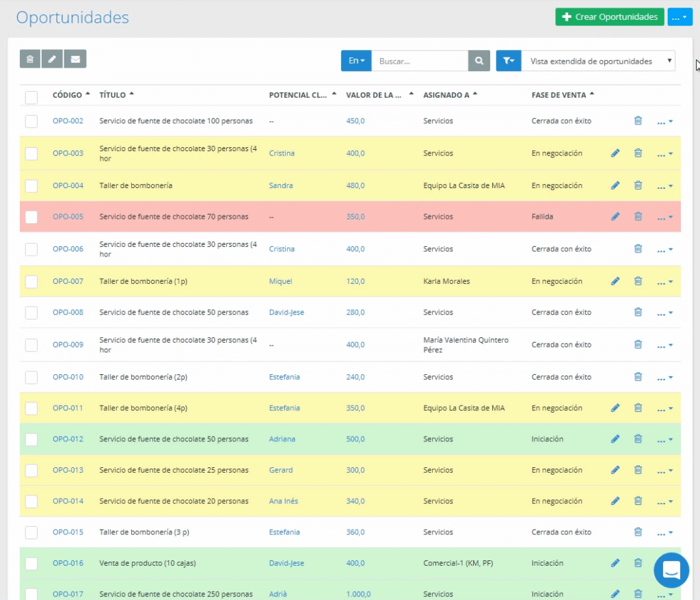Open client link Miquel
700x600 pixels.
pos(280,281)
